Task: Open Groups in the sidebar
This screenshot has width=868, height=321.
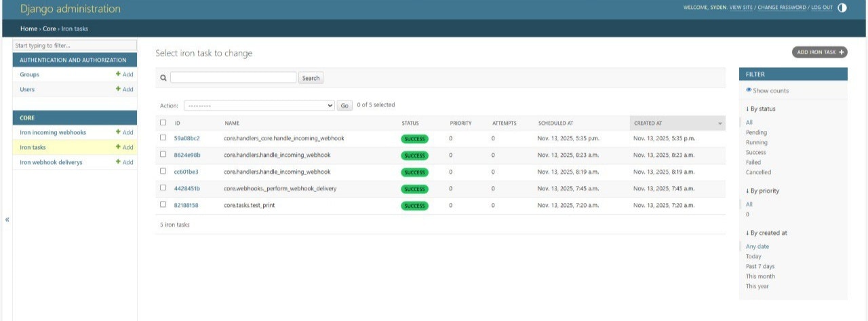Action: tap(29, 75)
